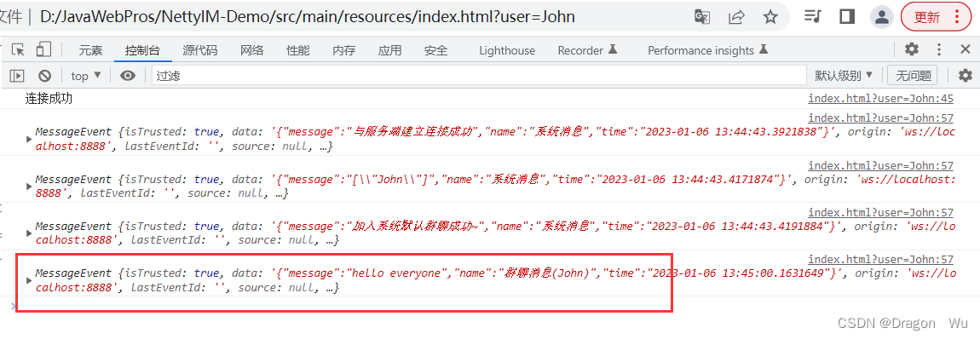Open source link above hello everyone message
The image size is (980, 339).
880,259
